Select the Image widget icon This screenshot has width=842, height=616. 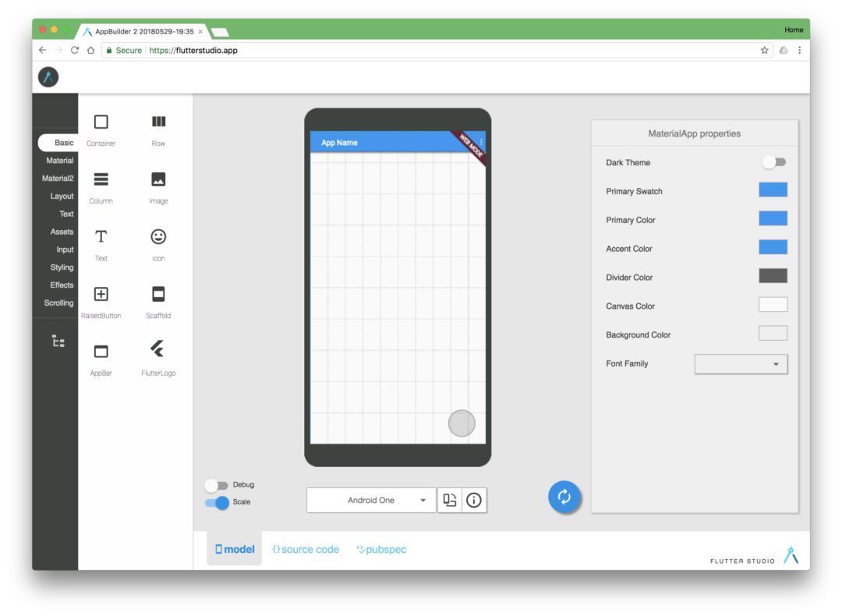158,179
